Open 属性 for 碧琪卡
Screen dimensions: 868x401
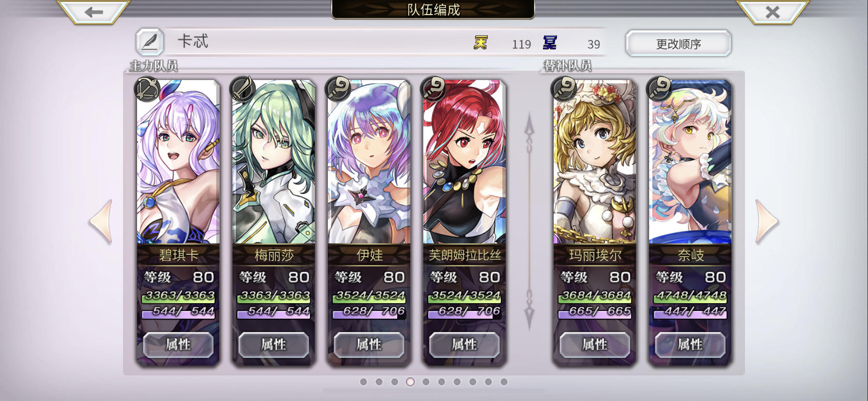[x=178, y=344]
